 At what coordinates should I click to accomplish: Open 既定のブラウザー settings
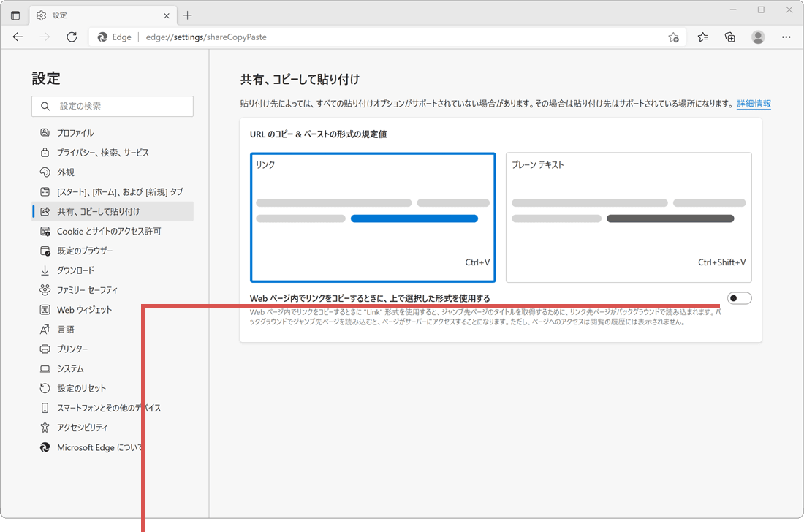(x=113, y=251)
